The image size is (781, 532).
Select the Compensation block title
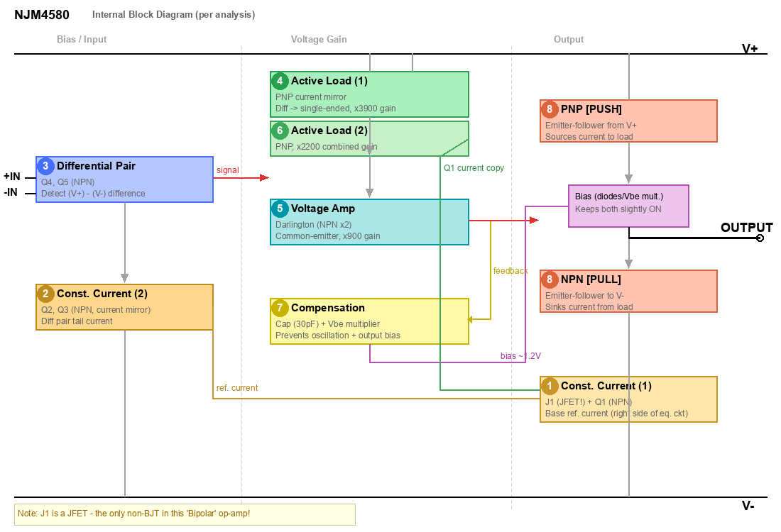pyautogui.click(x=328, y=308)
